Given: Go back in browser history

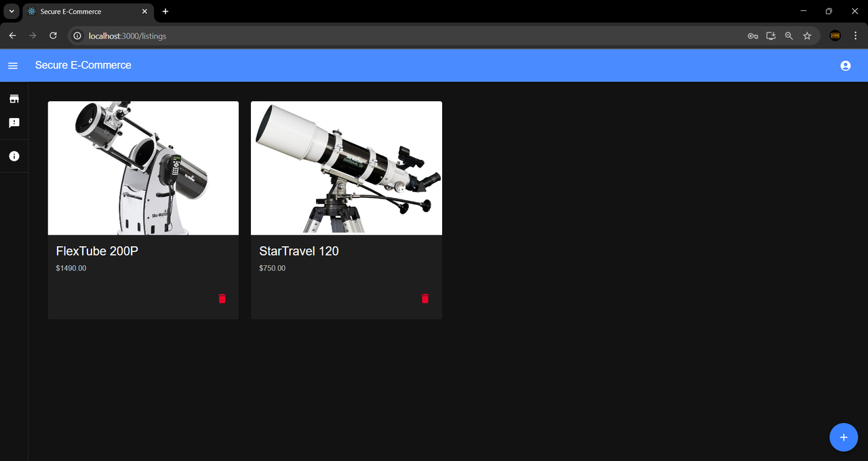Looking at the screenshot, I should coord(12,36).
